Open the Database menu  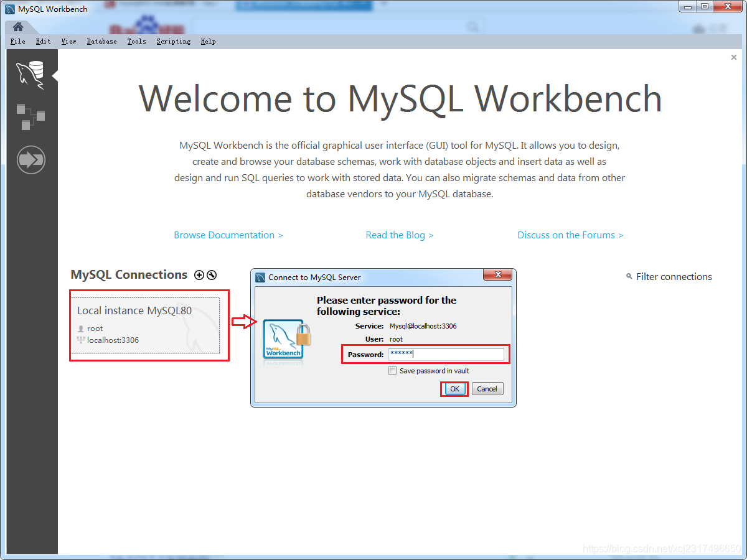101,41
